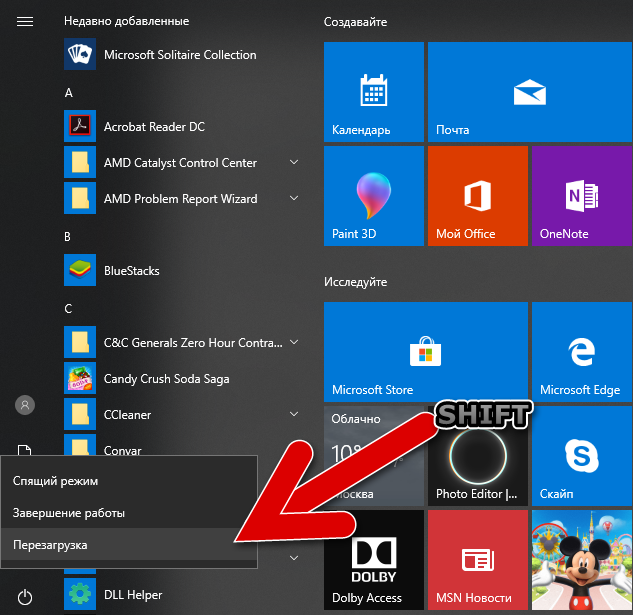
Task: Click the Power icon in the sidebar
Action: click(x=25, y=597)
